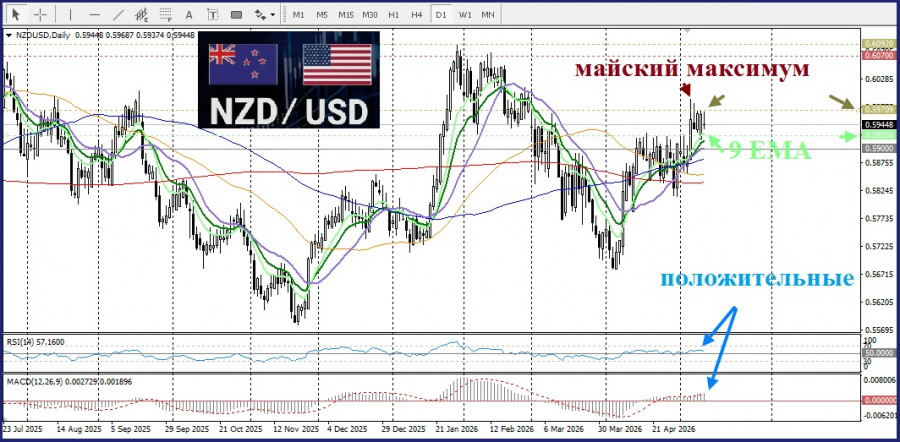Activate the Crosshair tool
The height and width of the screenshot is (442, 900).
[40, 14]
